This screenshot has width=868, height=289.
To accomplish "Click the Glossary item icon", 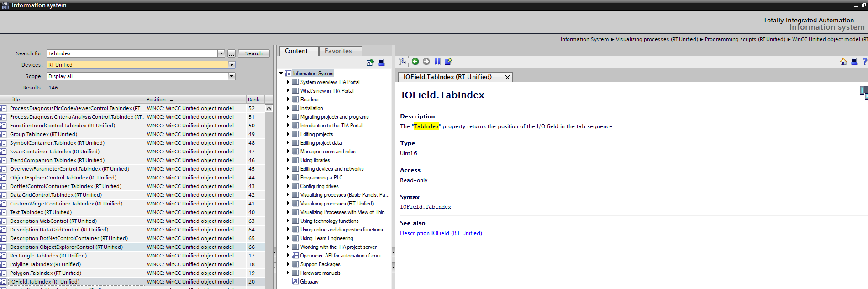I will click(295, 282).
